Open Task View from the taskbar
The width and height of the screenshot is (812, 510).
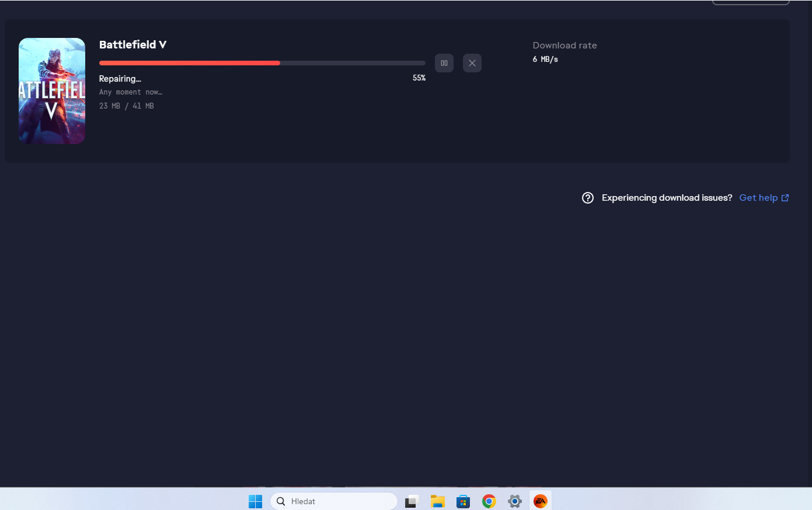412,501
